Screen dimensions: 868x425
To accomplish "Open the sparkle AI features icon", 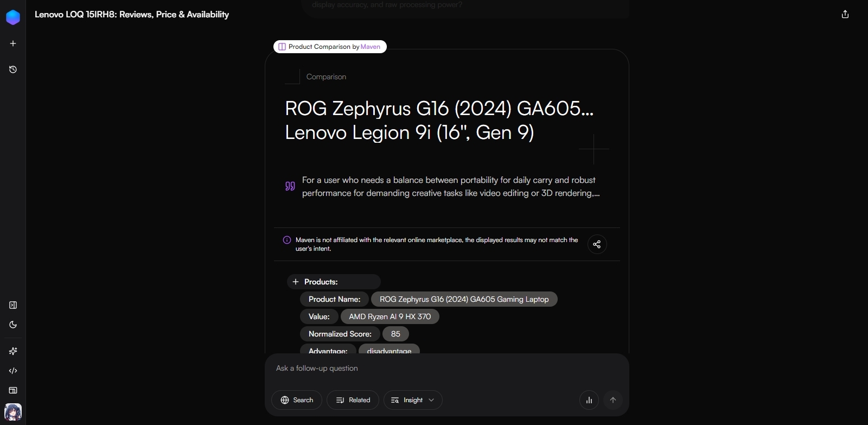I will 13,351.
